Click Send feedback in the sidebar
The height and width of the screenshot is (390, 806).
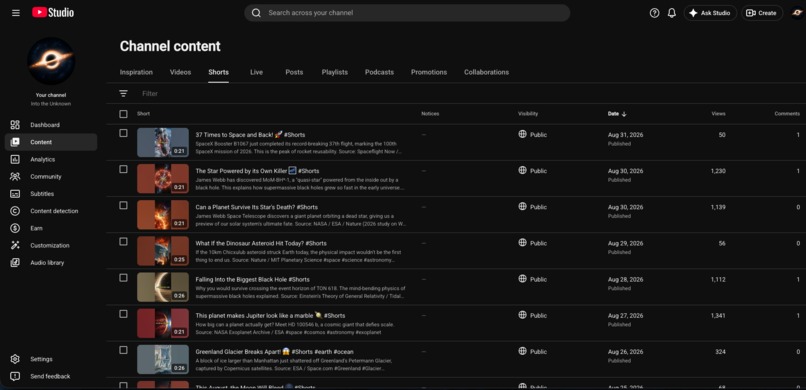click(51, 377)
